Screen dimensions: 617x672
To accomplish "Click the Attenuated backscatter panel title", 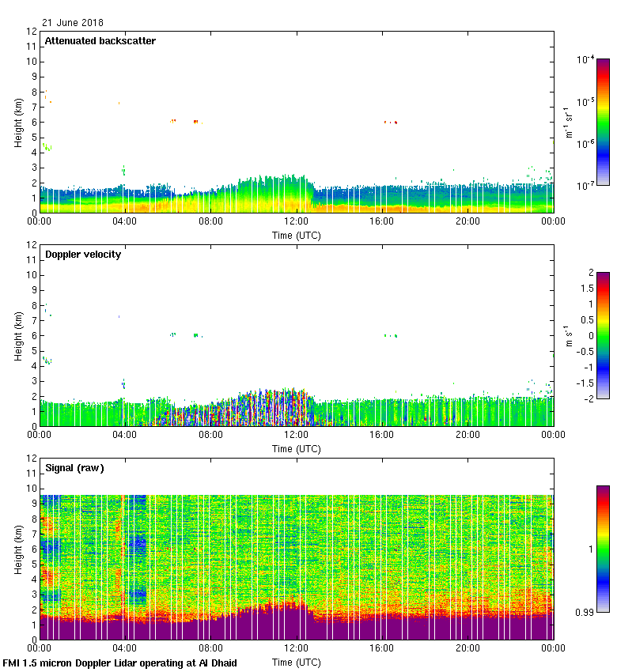I will click(100, 41).
